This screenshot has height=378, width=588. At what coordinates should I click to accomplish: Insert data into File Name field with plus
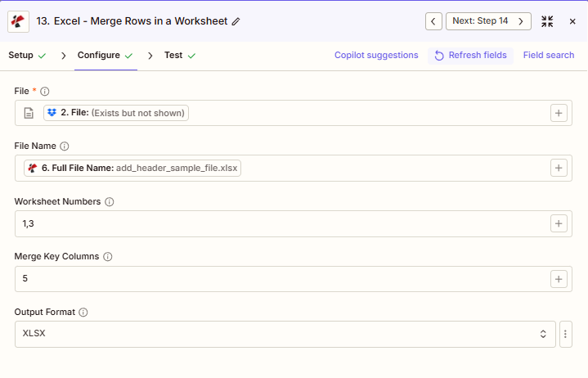559,168
